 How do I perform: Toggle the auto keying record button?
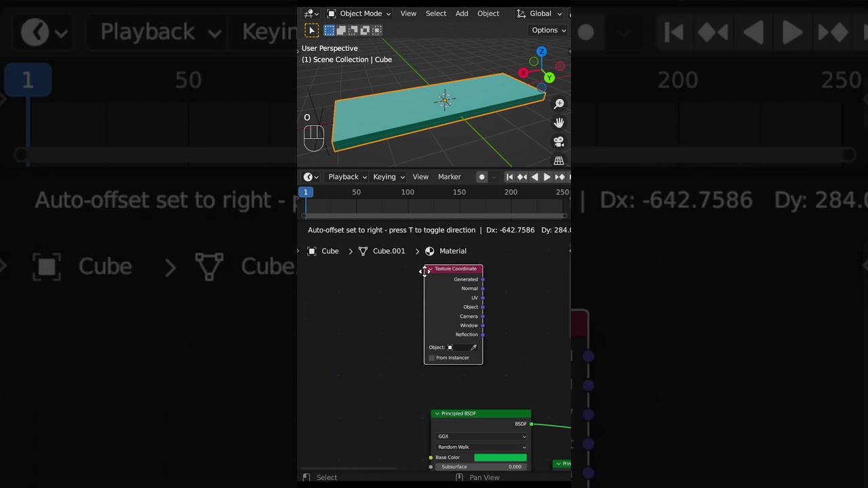[x=481, y=177]
